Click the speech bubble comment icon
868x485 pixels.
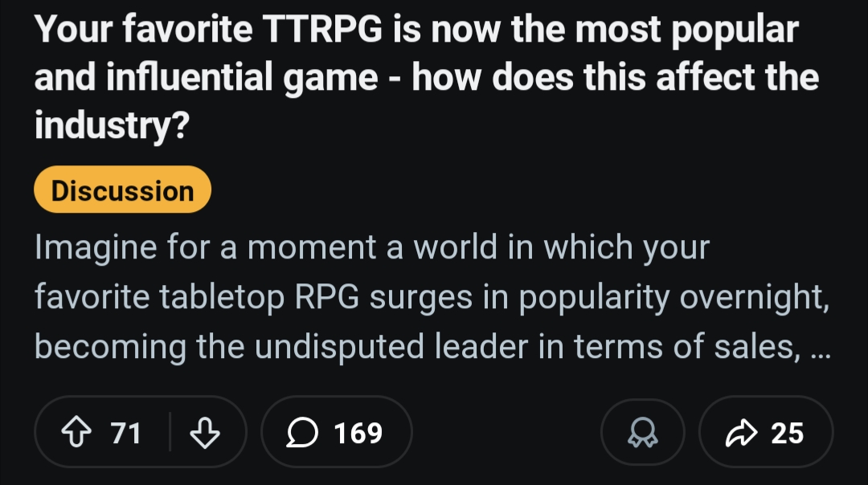pyautogui.click(x=302, y=434)
